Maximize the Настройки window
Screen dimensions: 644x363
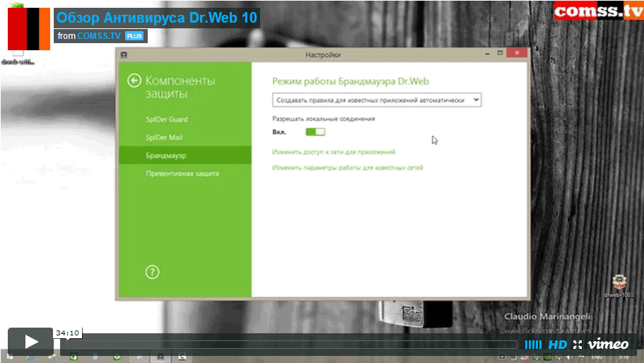click(x=500, y=53)
